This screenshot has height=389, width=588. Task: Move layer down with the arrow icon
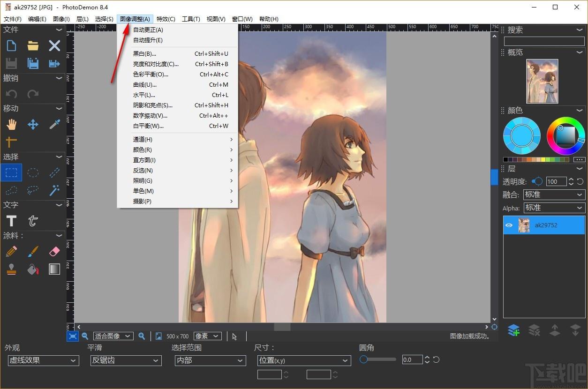point(575,330)
